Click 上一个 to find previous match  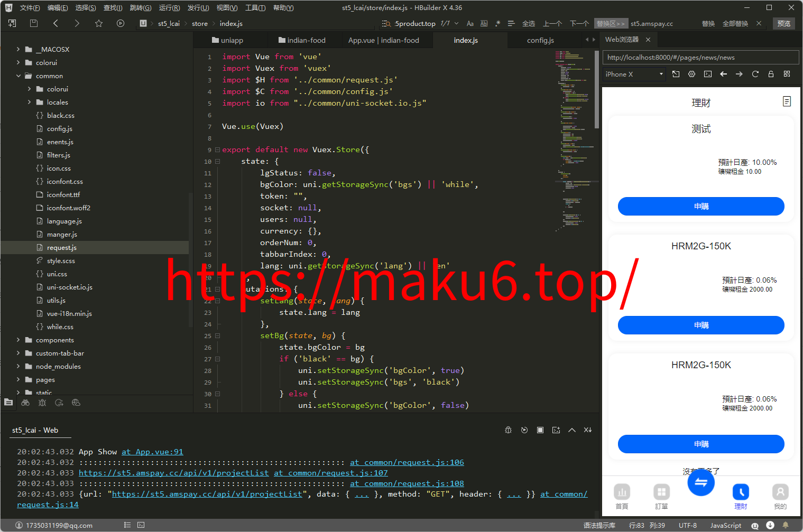[552, 24]
